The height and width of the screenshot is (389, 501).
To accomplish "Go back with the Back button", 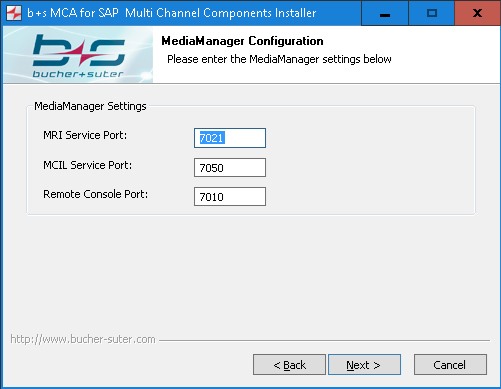I will coord(289,365).
